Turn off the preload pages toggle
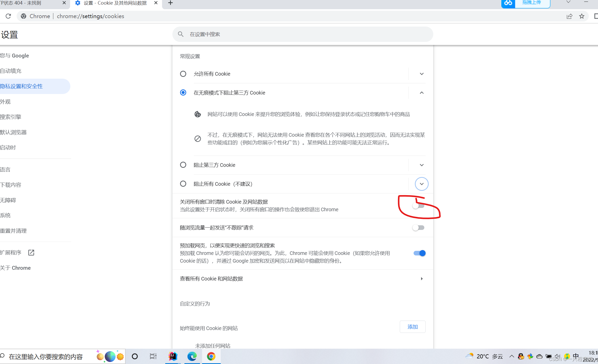This screenshot has width=598, height=364. pyautogui.click(x=419, y=253)
